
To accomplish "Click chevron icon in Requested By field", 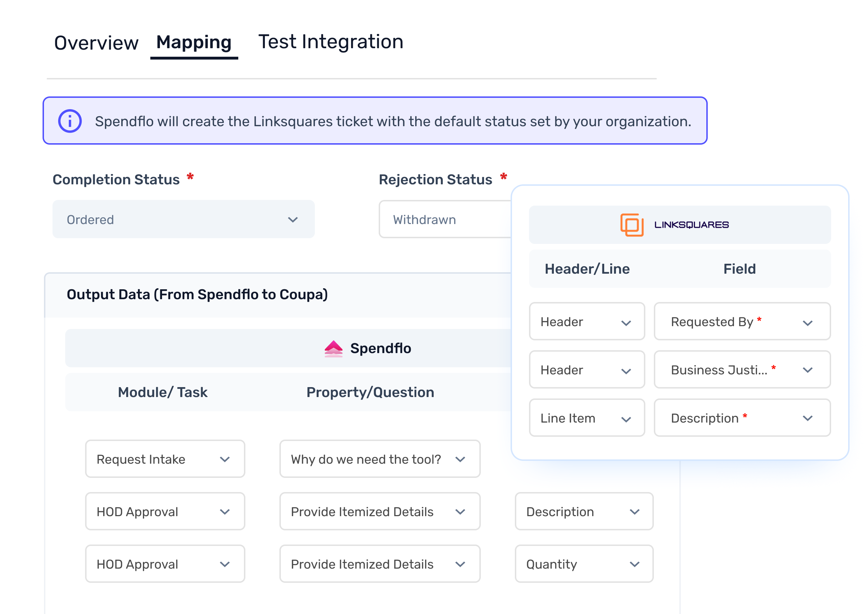I will point(807,323).
